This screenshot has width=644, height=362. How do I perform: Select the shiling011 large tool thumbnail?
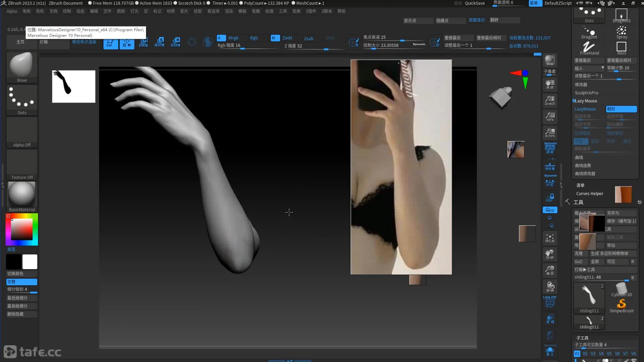(589, 298)
